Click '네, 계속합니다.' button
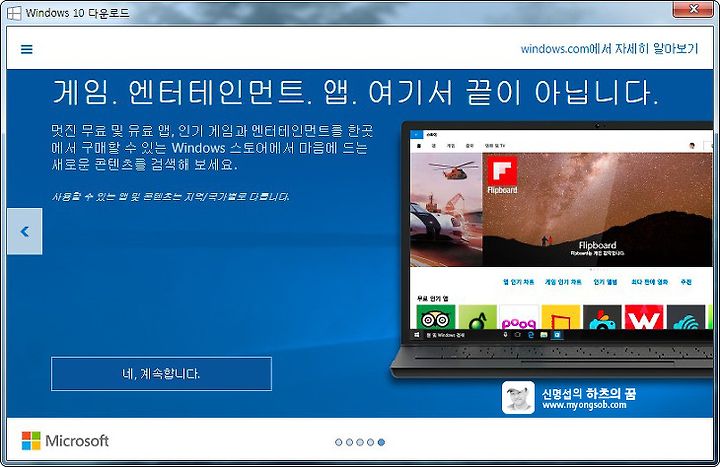The height and width of the screenshot is (467, 720). [x=161, y=374]
